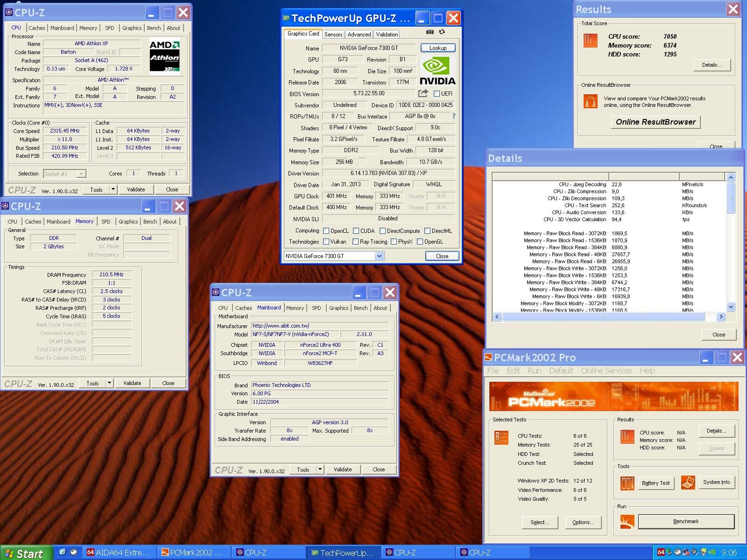The width and height of the screenshot is (747, 560).
Task: Click Details horizontal scroll-right arrow
Action: point(721,316)
